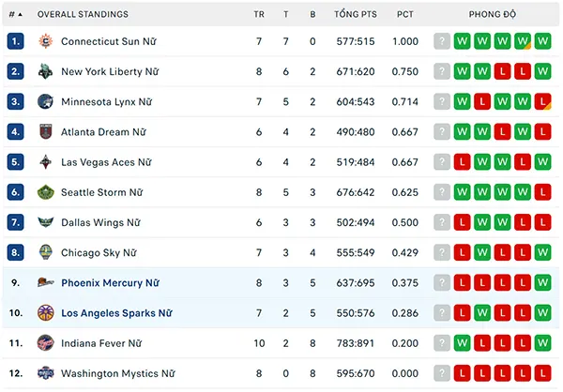The height and width of the screenshot is (392, 563).
Task: Open the Chicago Sky Nữ team link
Action: [x=99, y=252]
